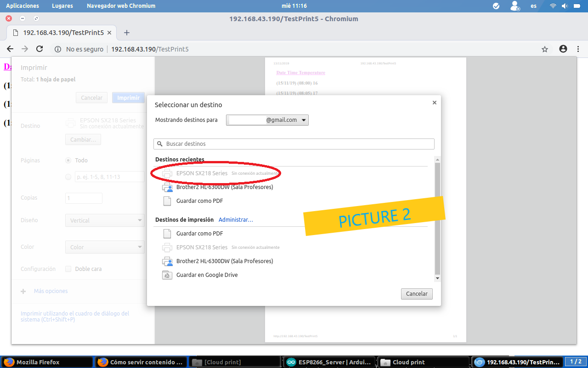Close the TestPrint5 tab
The width and height of the screenshot is (588, 368).
(x=109, y=33)
